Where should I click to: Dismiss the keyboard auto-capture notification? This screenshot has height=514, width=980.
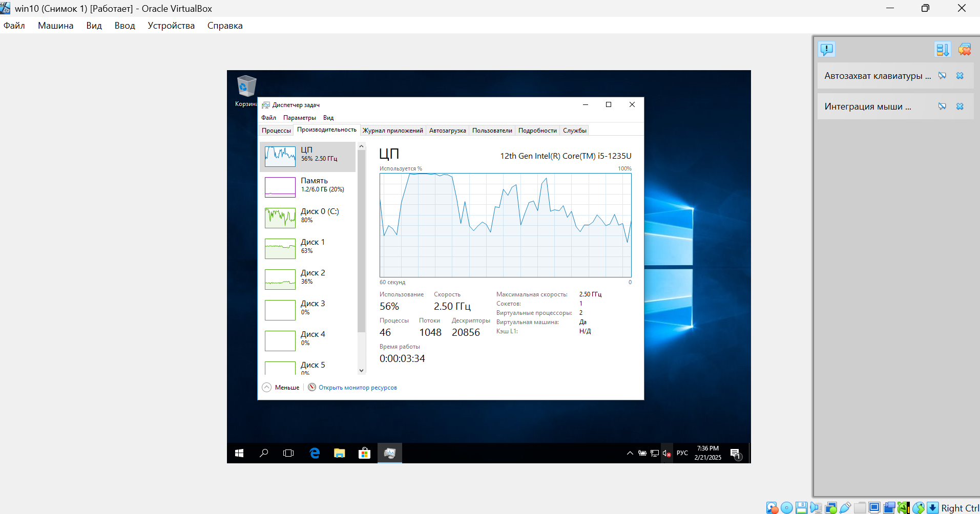960,76
